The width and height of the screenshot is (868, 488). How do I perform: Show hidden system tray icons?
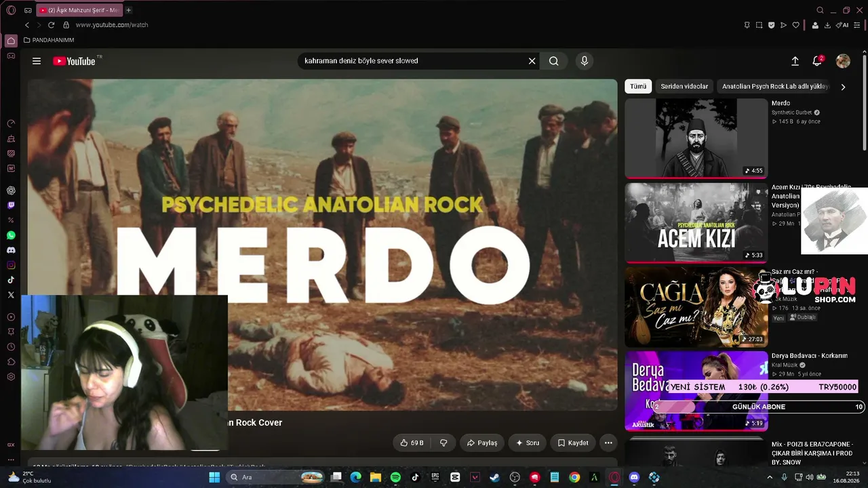pyautogui.click(x=770, y=477)
